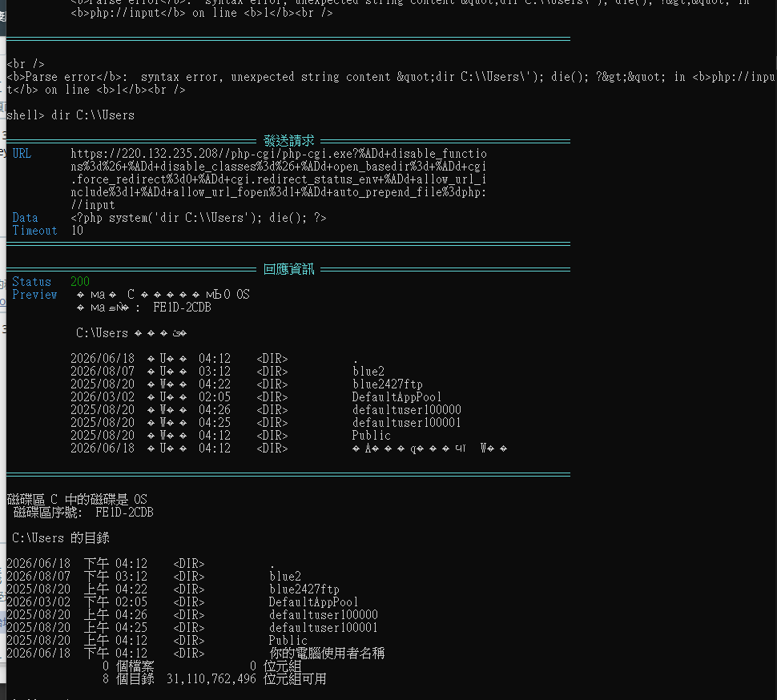777x700 pixels.
Task: Select the green status code 200
Action: coord(80,282)
